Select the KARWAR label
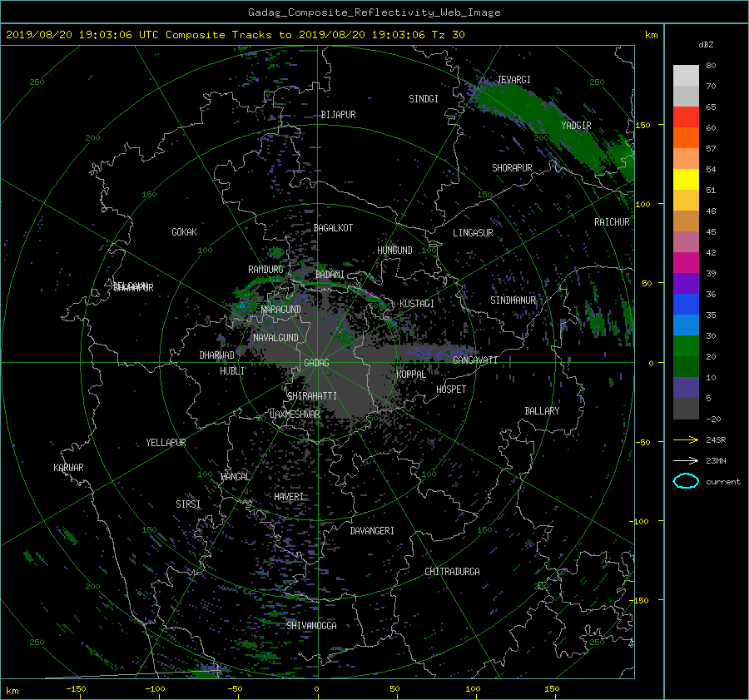The image size is (749, 700). [x=68, y=467]
